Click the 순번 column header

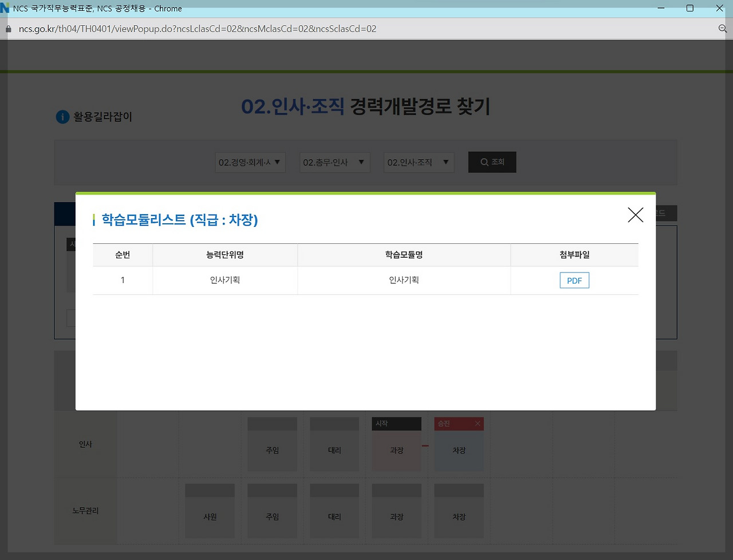[123, 255]
